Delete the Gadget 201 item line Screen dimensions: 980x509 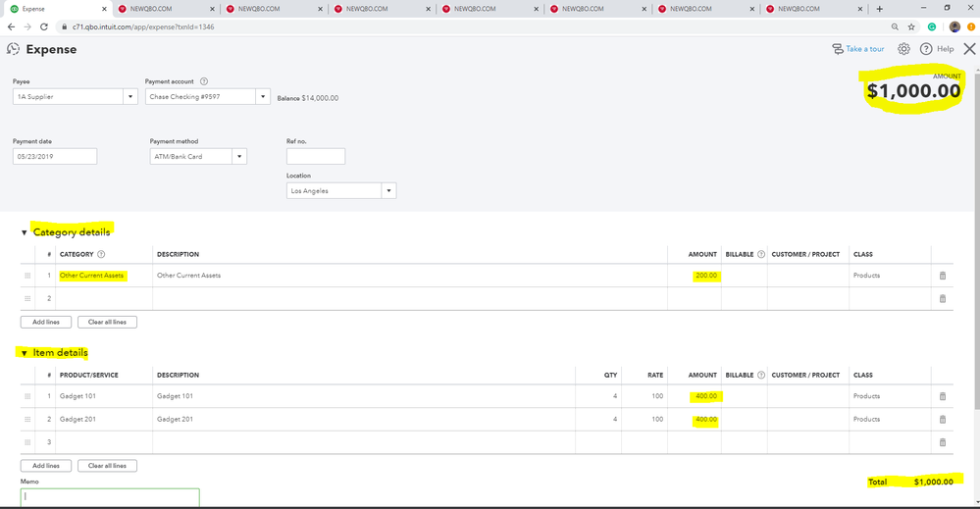[943, 419]
